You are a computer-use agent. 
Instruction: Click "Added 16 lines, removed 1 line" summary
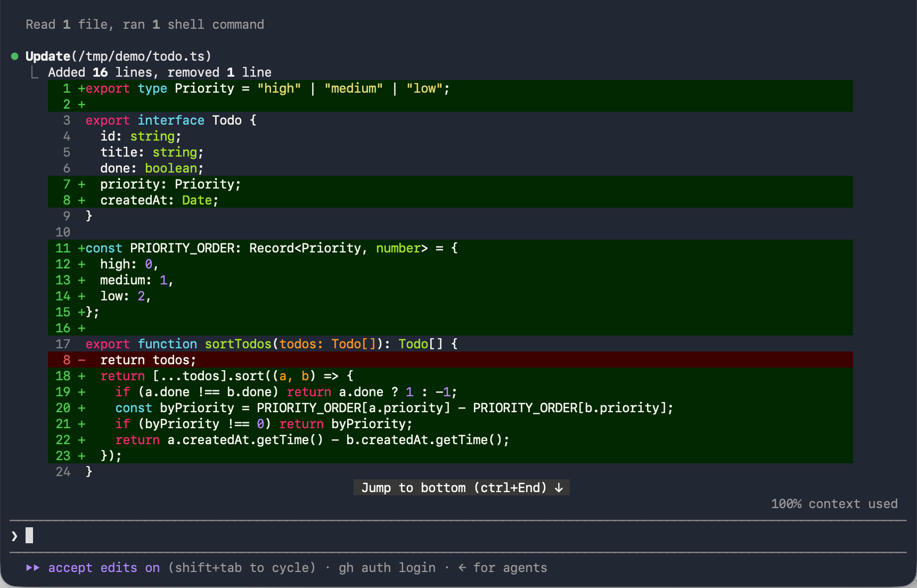pos(160,72)
